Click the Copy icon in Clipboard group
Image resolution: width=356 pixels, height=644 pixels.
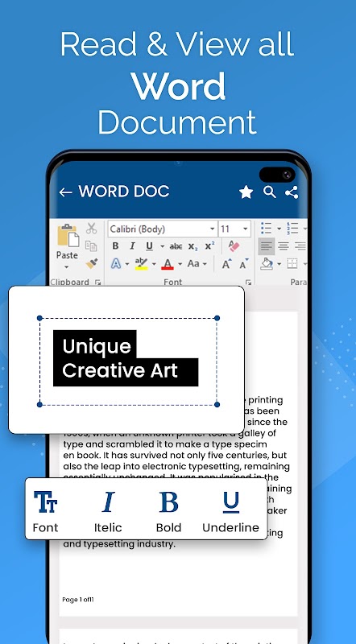[91, 246]
